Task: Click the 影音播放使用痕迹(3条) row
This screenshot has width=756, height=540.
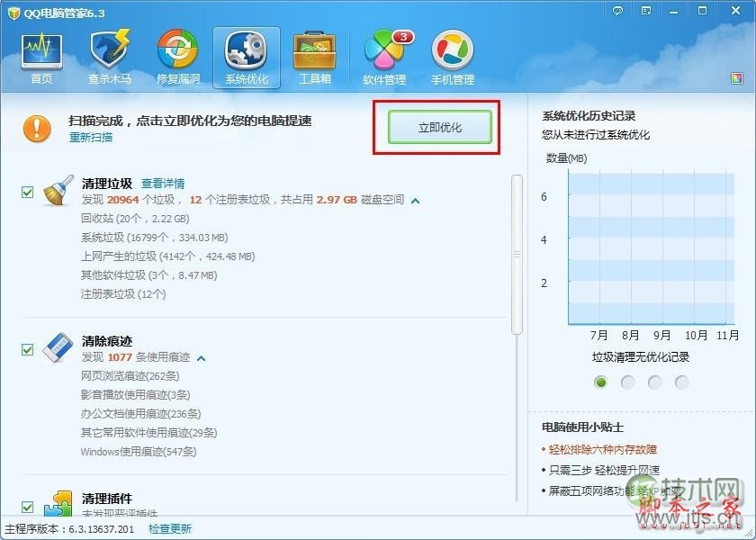Action: tap(136, 395)
